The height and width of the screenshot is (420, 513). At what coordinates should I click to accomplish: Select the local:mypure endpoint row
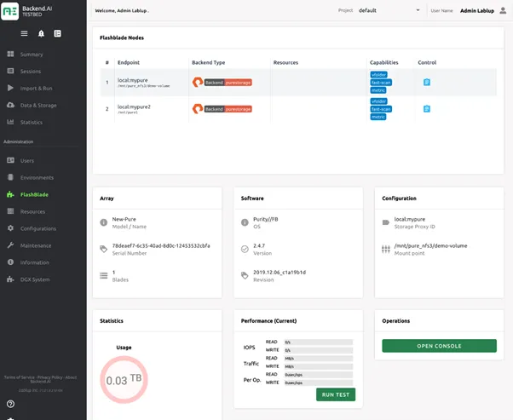point(298,82)
